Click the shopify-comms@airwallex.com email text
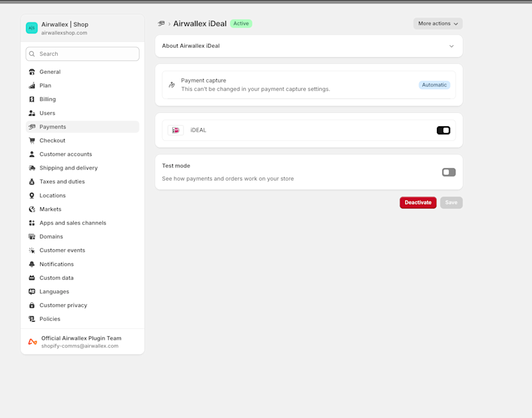 click(x=80, y=346)
